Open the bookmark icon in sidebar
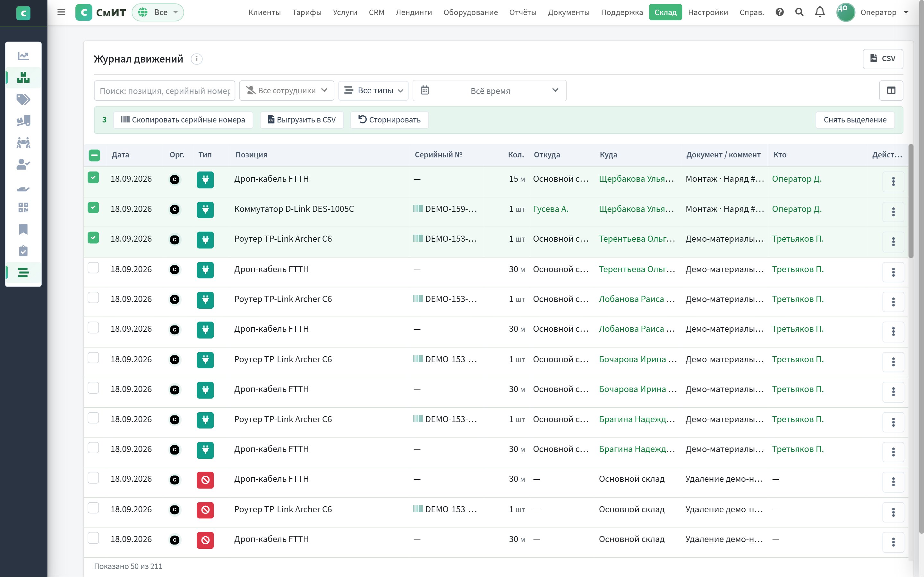The width and height of the screenshot is (924, 577). click(x=23, y=229)
